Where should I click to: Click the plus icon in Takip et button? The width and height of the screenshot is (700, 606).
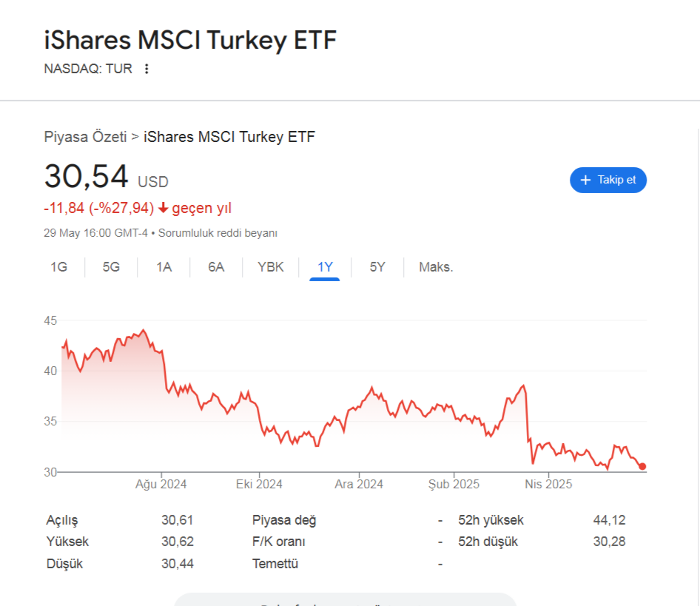tap(585, 180)
